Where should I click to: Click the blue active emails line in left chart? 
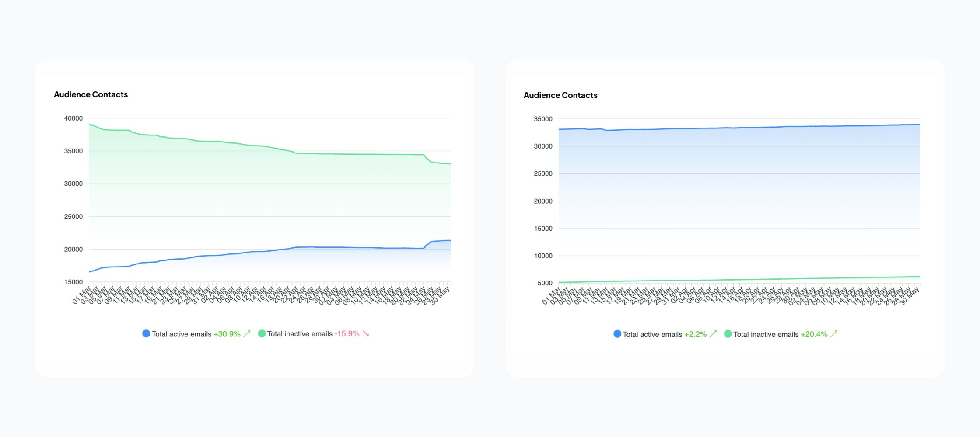[270, 250]
